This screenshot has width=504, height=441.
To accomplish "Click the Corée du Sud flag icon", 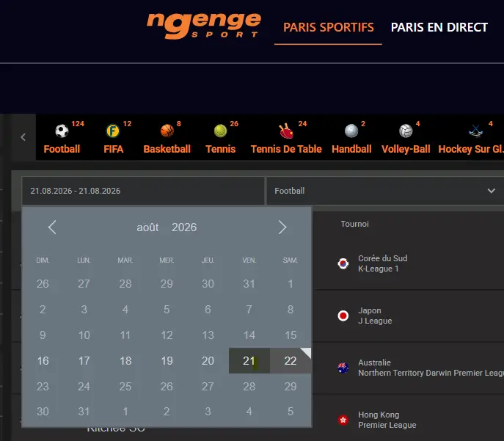I will pos(343,263).
